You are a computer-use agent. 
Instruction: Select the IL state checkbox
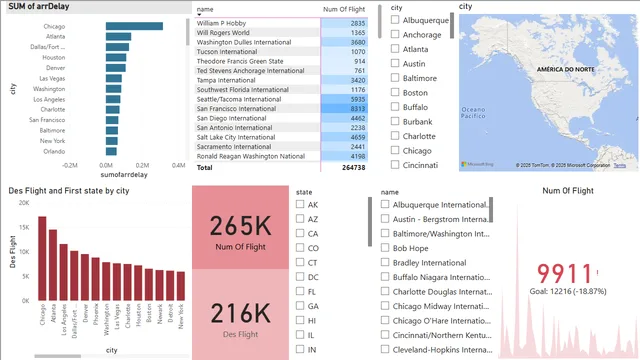pos(300,335)
